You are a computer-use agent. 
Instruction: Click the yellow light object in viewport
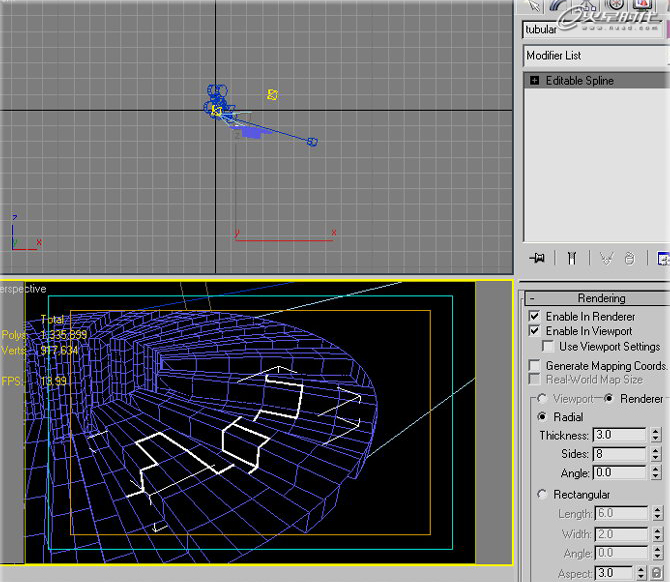(x=271, y=95)
